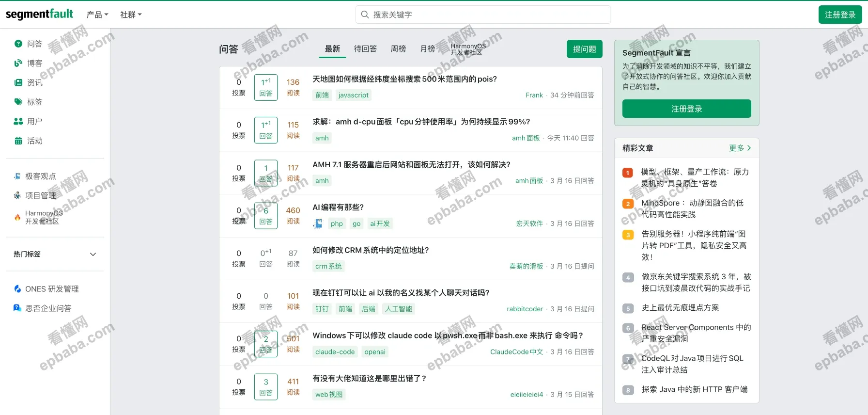Screen dimensions: 868x415
Task: Open 有没有大佬知道这是哪里出错了 question
Action: coord(369,378)
